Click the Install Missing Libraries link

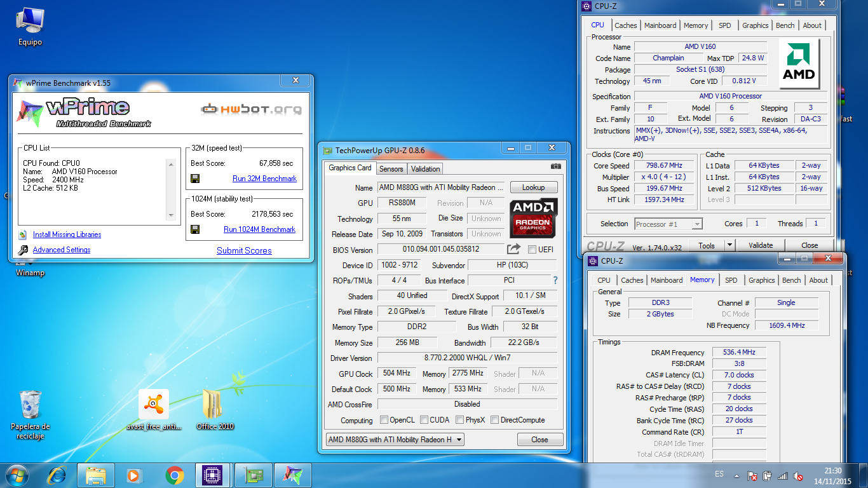[67, 234]
